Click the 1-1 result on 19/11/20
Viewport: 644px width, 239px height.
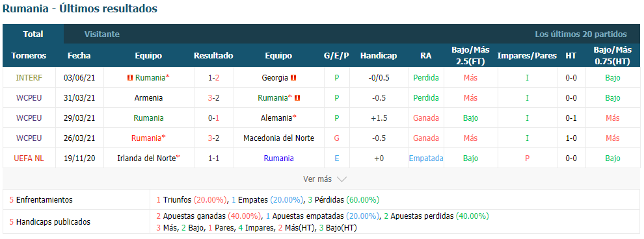pos(213,158)
